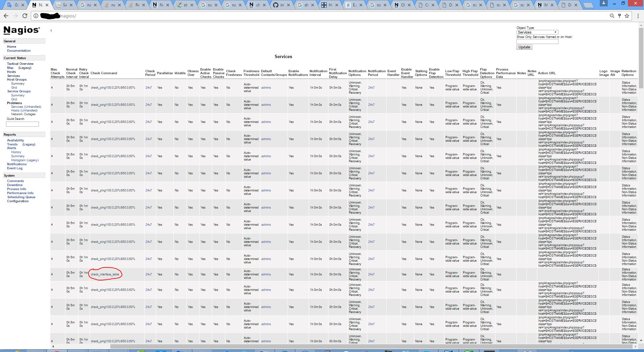Open Tactical Overview in the sidebar

[20, 64]
